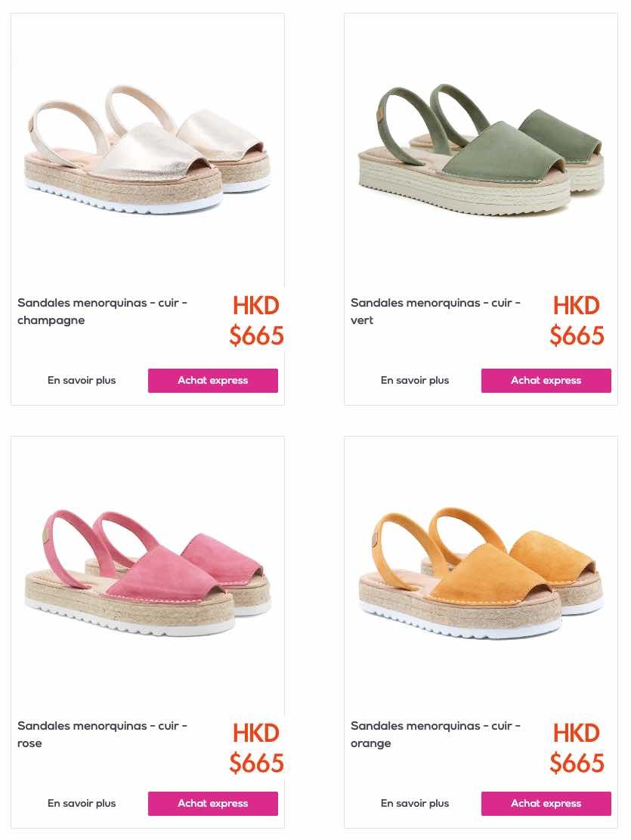
Task: Open 'Sandales menorquinas - cuir - orange' title
Action: pyautogui.click(x=435, y=734)
